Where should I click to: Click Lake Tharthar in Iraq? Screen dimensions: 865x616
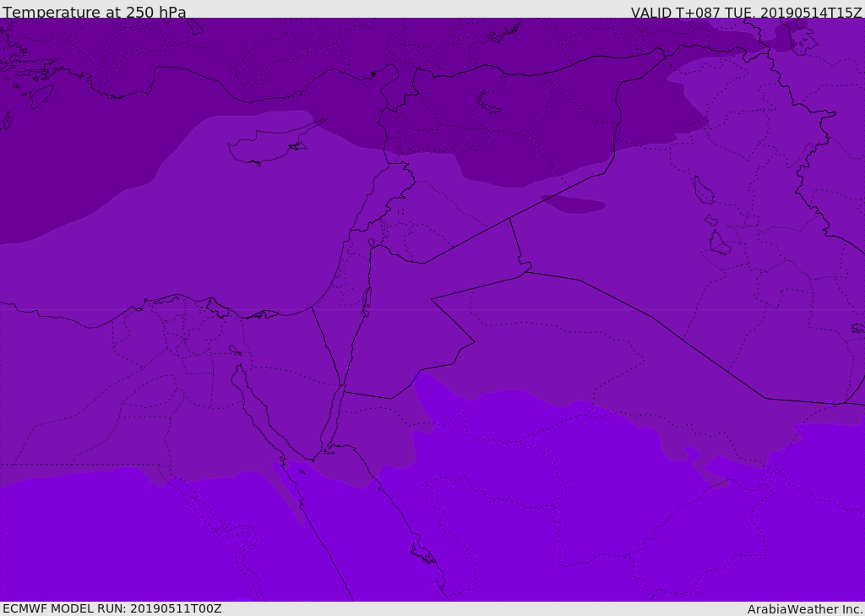tap(703, 191)
